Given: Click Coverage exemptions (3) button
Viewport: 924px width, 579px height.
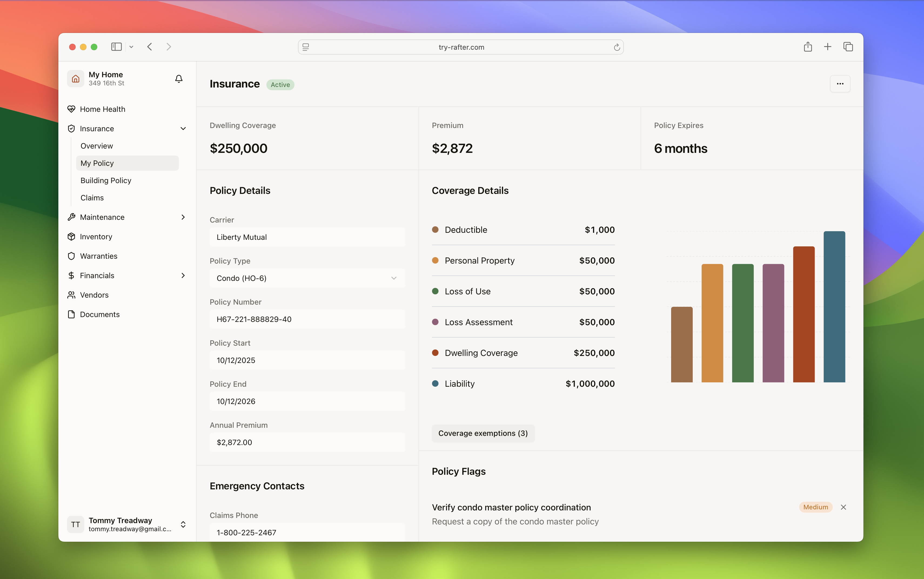Looking at the screenshot, I should tap(483, 433).
